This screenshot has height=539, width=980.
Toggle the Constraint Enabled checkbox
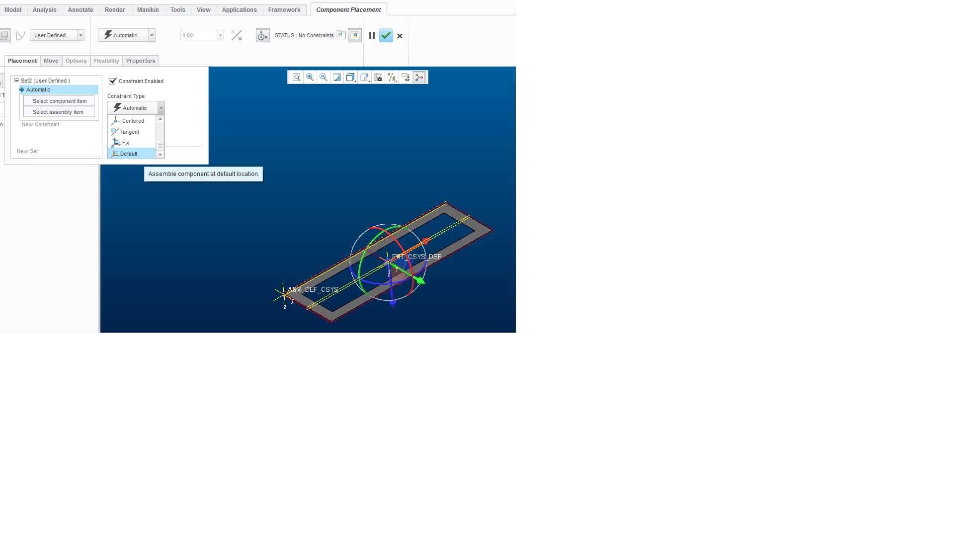point(113,81)
